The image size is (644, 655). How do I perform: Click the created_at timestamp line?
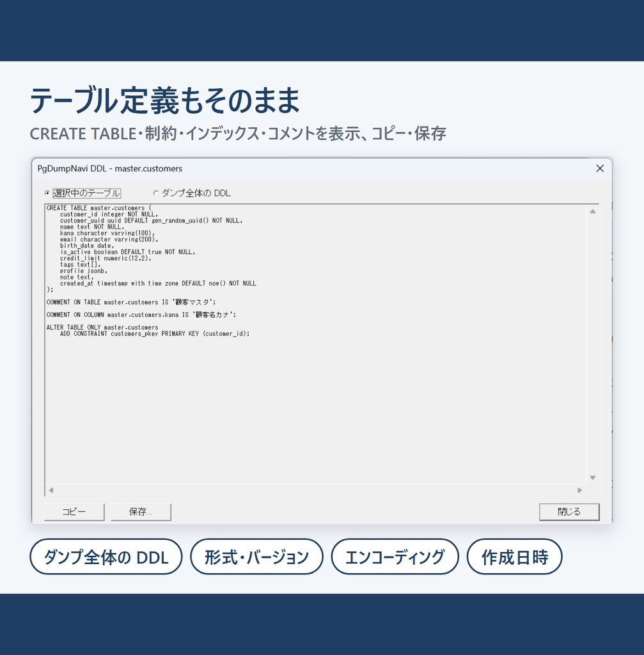158,283
